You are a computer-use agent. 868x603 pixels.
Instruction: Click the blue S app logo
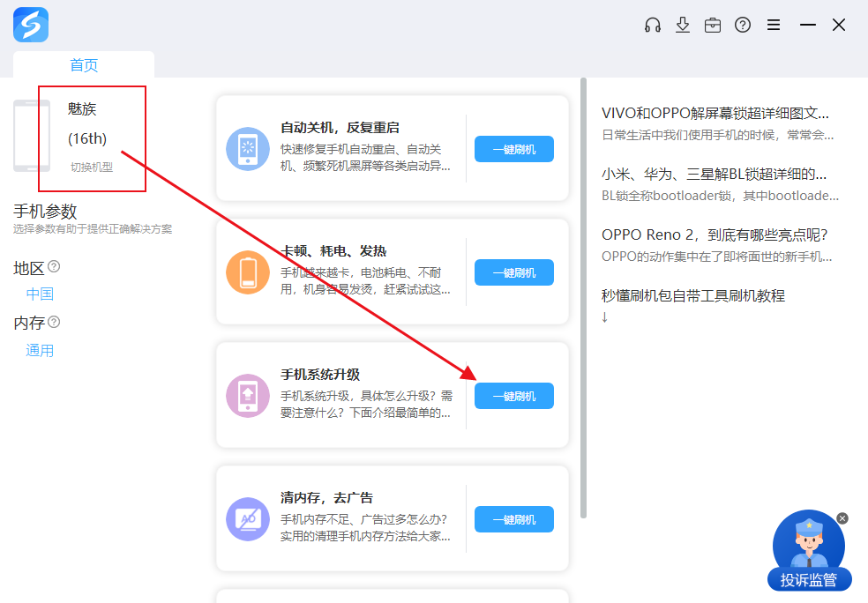click(31, 25)
